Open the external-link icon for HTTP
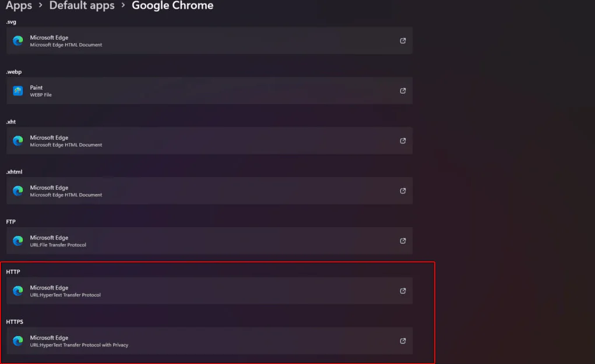The image size is (595, 364). click(403, 291)
